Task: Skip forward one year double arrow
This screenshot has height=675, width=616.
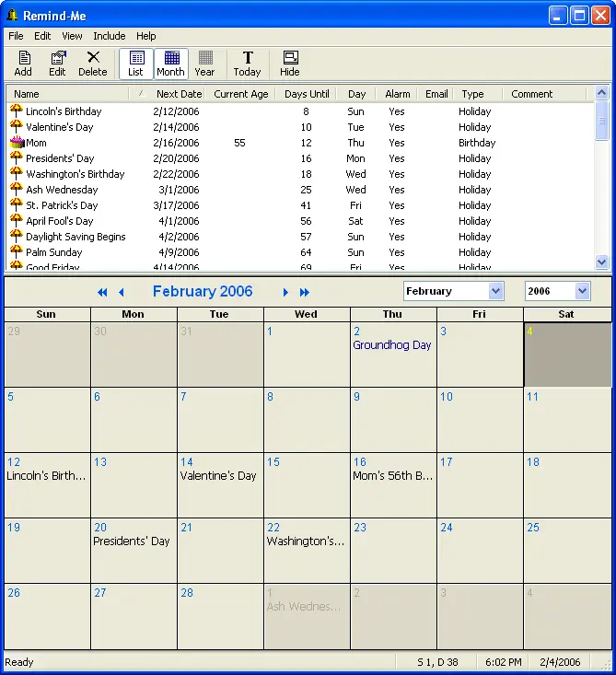Action: pyautogui.click(x=305, y=293)
